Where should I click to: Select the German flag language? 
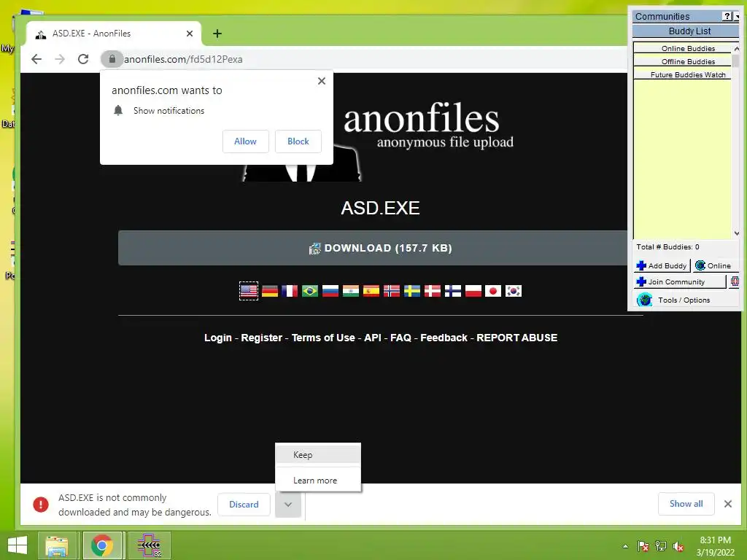[270, 290]
